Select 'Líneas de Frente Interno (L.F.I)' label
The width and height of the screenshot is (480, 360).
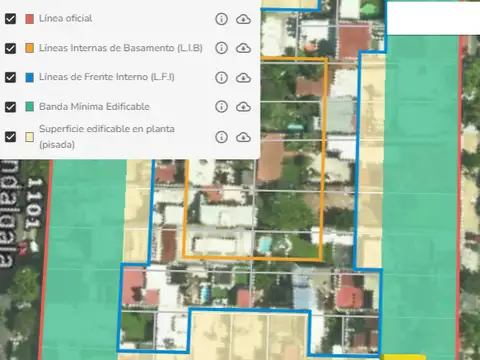coord(107,77)
